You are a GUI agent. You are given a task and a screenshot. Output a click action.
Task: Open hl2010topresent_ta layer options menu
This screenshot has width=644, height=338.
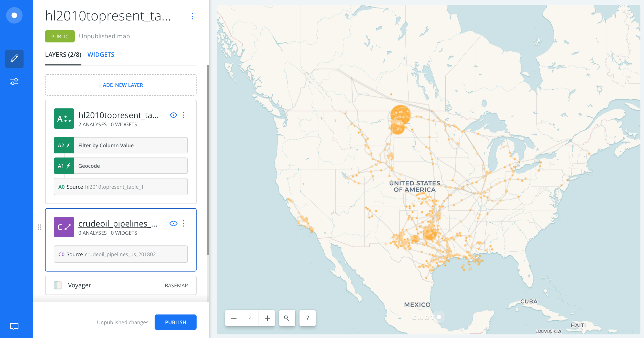point(184,115)
